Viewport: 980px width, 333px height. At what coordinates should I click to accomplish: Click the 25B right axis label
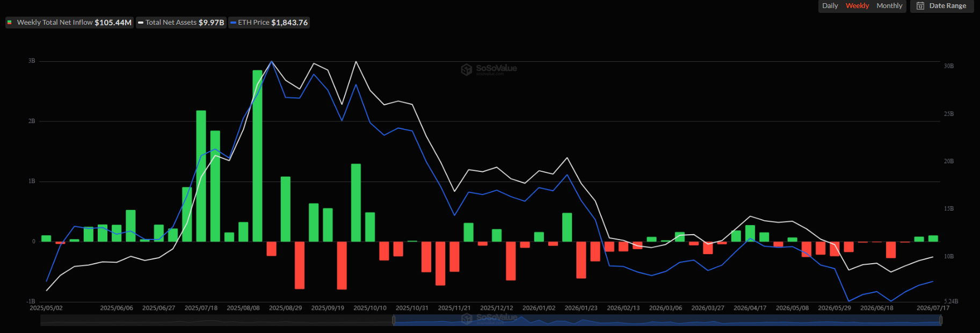coord(949,114)
